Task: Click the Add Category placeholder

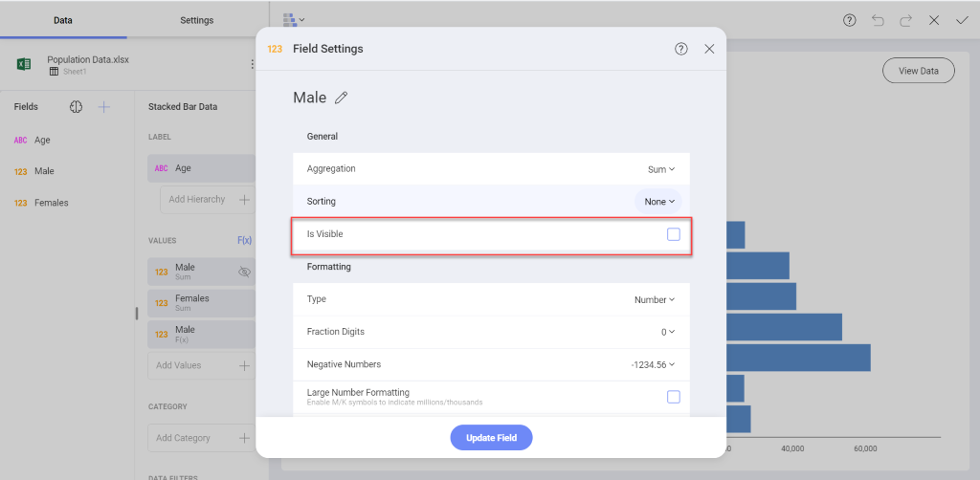Action: click(x=201, y=438)
